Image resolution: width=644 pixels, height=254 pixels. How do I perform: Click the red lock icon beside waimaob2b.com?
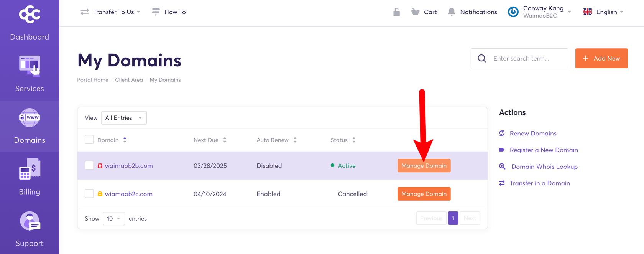point(100,166)
